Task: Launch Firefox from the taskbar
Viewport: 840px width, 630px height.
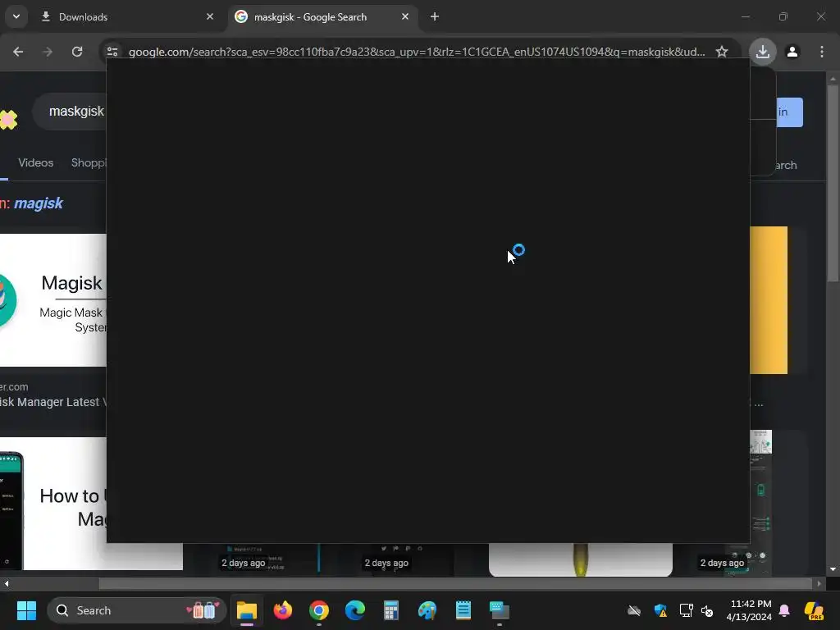Action: click(283, 610)
